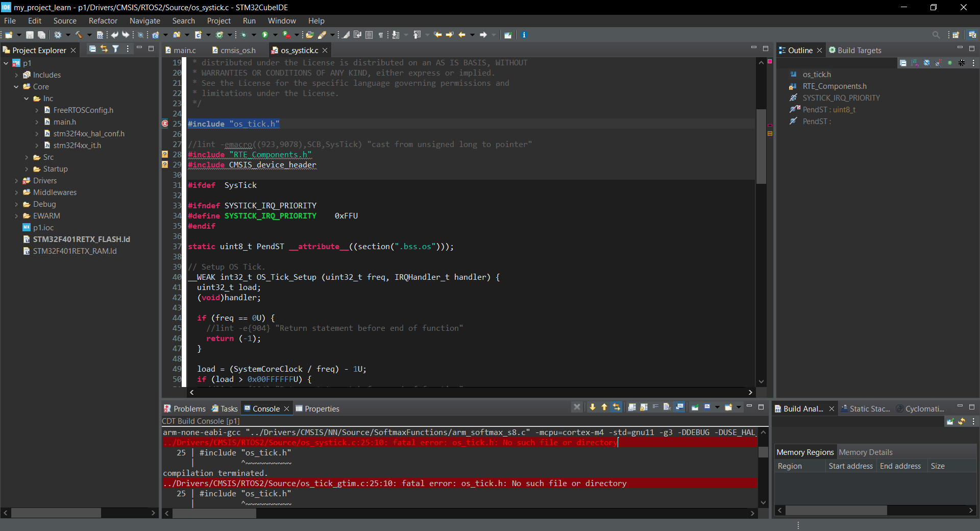Toggle Link with Editor in Project Explorer
Viewport: 980px width, 531px height.
click(x=104, y=49)
